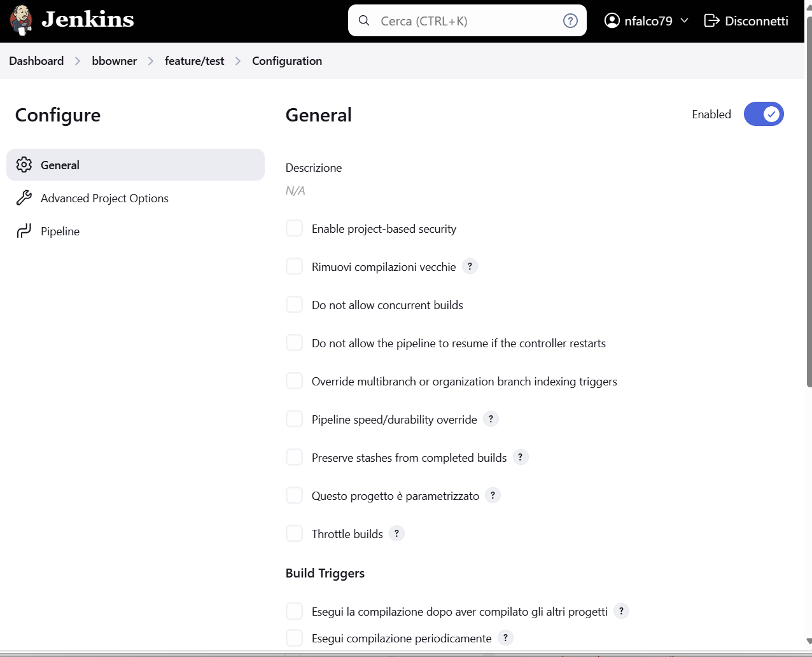The width and height of the screenshot is (812, 657).
Task: Expand the breadcrumb chevron after Dashboard
Action: click(x=78, y=61)
